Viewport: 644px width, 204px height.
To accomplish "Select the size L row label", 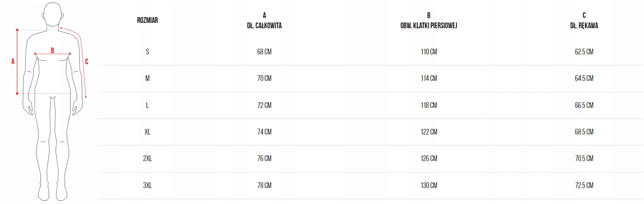I will [x=147, y=105].
